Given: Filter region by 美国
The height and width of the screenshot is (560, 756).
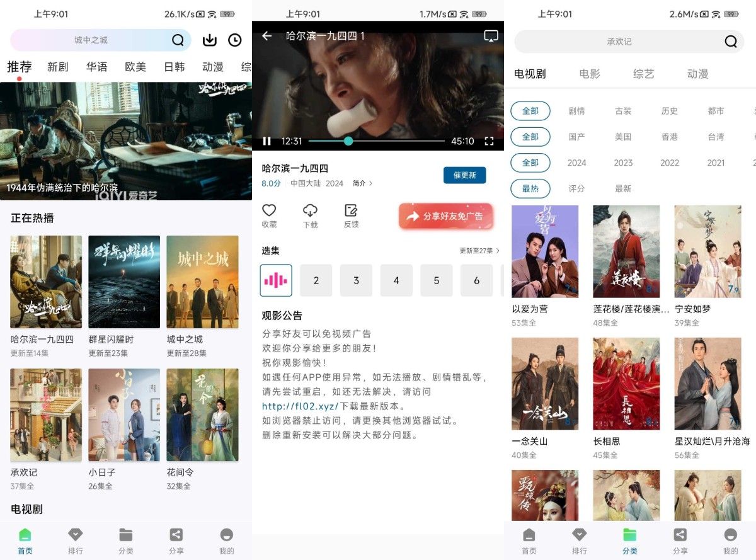Looking at the screenshot, I should tap(623, 137).
